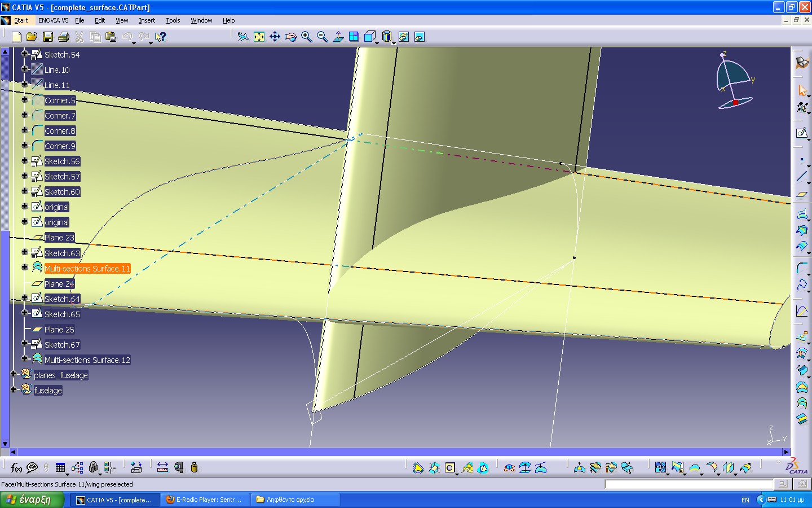Open the Insert menu
Image resolution: width=812 pixels, height=508 pixels.
tap(147, 20)
